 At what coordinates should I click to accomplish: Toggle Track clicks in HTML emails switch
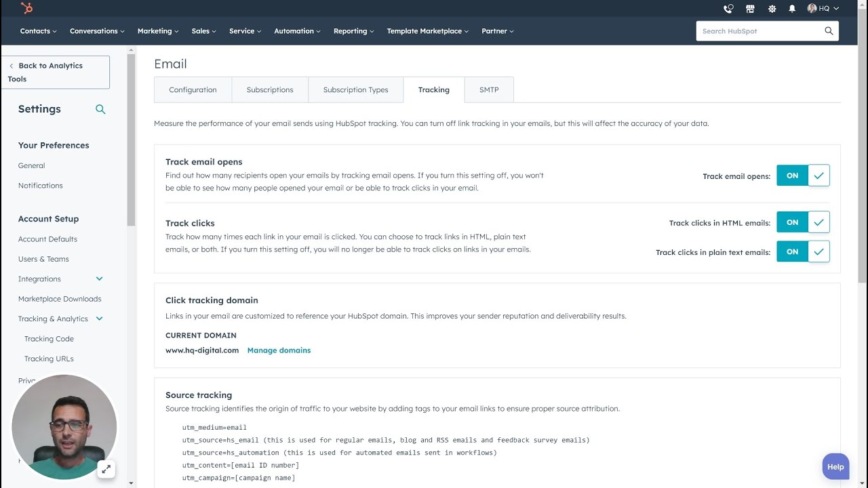click(x=803, y=222)
